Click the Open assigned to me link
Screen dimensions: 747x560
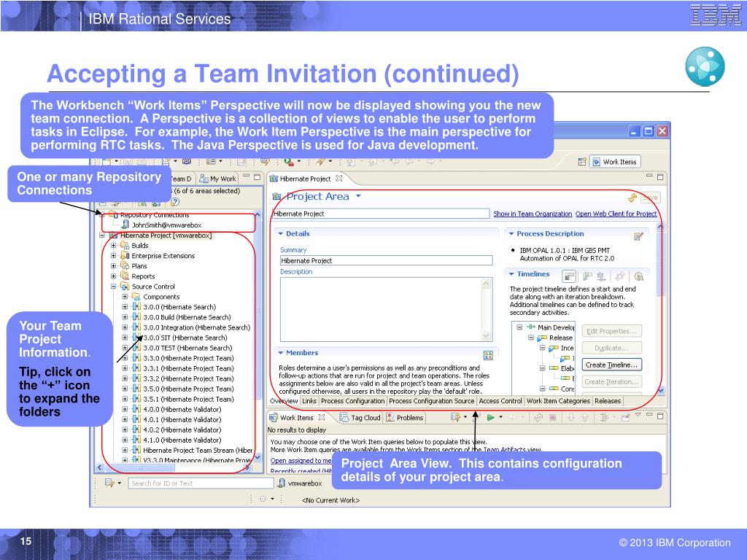(x=301, y=461)
